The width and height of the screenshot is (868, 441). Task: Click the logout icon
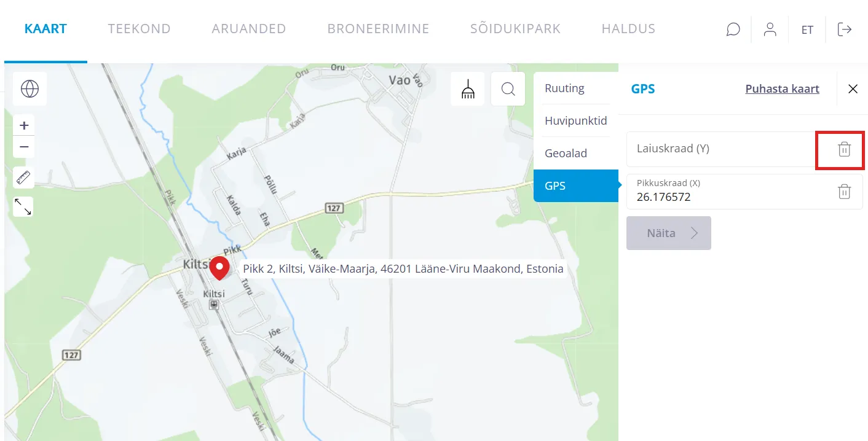845,29
